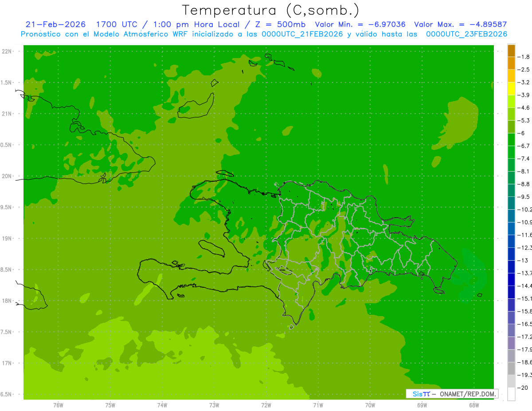532x411 pixels.
Task: Click the 'Valor Max. = -4.89587' text
Action: click(x=460, y=25)
